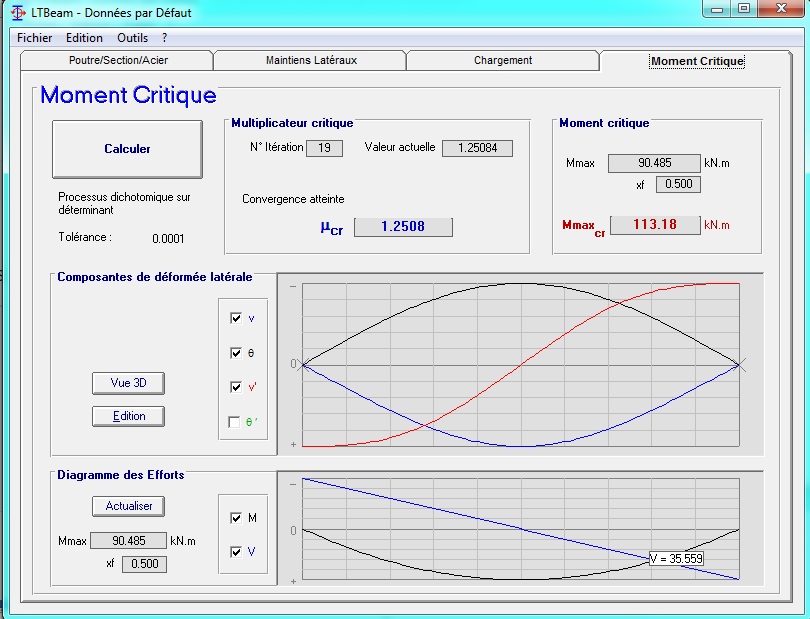Maximize the LTBeam window
810x619 pixels.
pyautogui.click(x=743, y=9)
